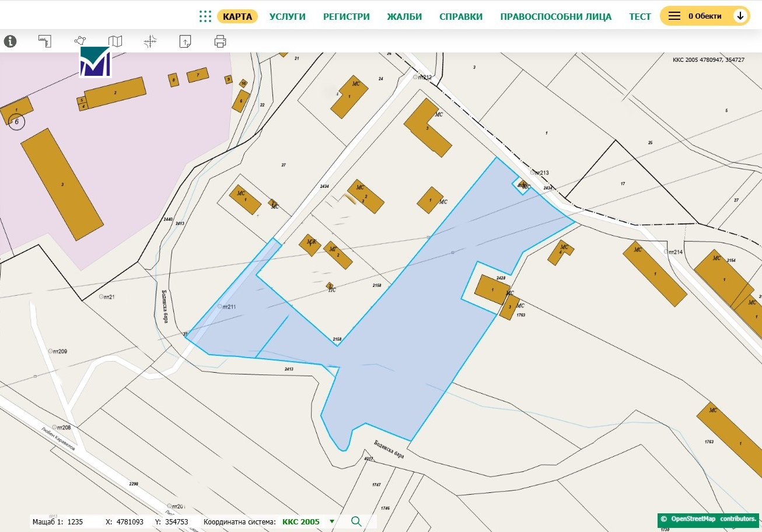Click the СПРАВКИ link

pyautogui.click(x=461, y=16)
